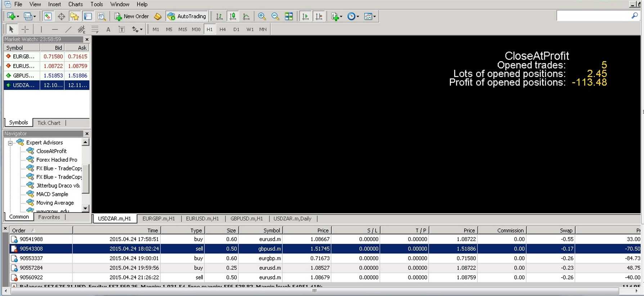Open the Periods clock dropdown
The image size is (644, 296).
point(353,16)
